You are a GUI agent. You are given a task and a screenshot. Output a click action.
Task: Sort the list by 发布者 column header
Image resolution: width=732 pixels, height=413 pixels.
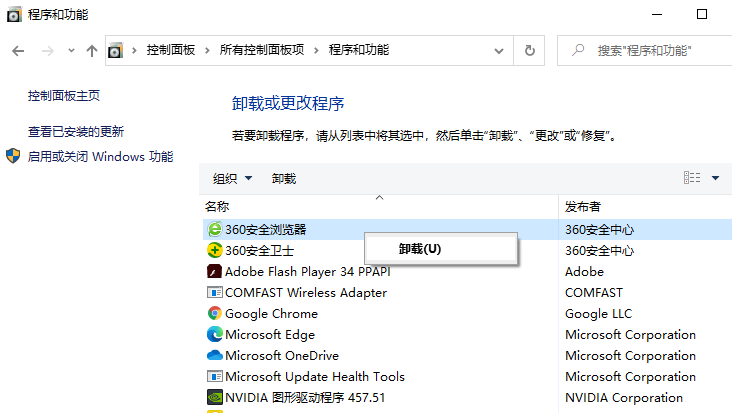pyautogui.click(x=583, y=206)
